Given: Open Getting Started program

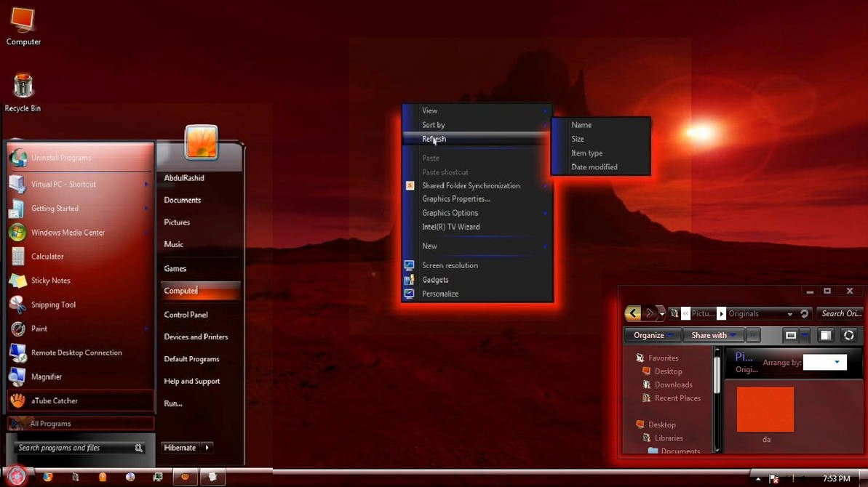Looking at the screenshot, I should (80, 209).
